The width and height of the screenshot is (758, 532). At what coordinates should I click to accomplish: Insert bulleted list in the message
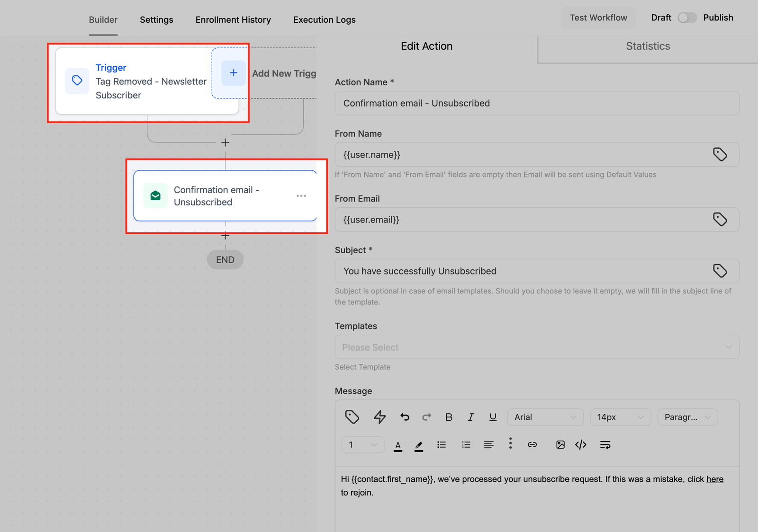click(442, 444)
